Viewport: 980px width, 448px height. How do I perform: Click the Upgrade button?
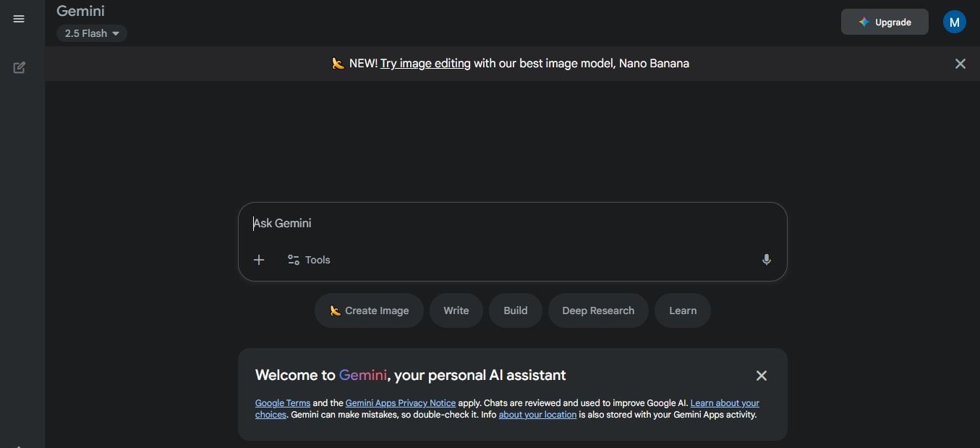(x=885, y=22)
